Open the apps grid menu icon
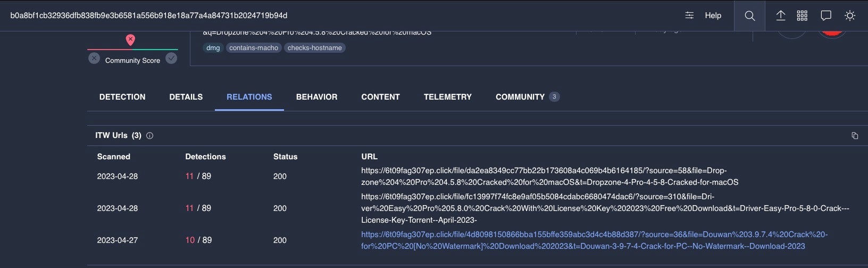 click(x=802, y=15)
